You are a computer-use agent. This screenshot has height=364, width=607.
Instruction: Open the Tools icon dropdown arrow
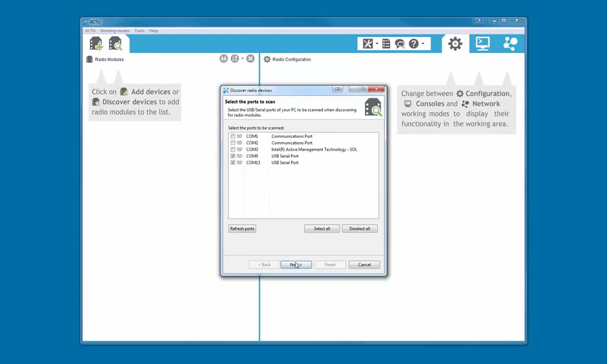(x=376, y=43)
